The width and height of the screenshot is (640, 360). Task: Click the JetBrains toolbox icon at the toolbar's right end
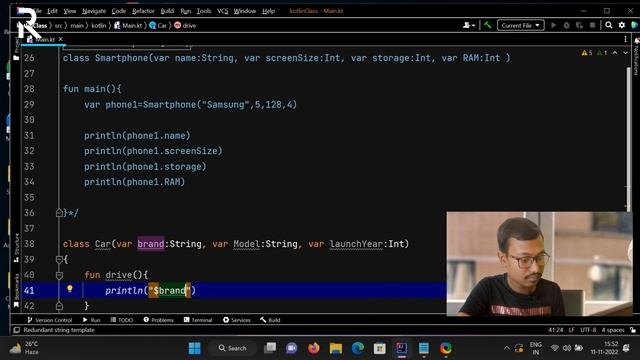click(634, 25)
